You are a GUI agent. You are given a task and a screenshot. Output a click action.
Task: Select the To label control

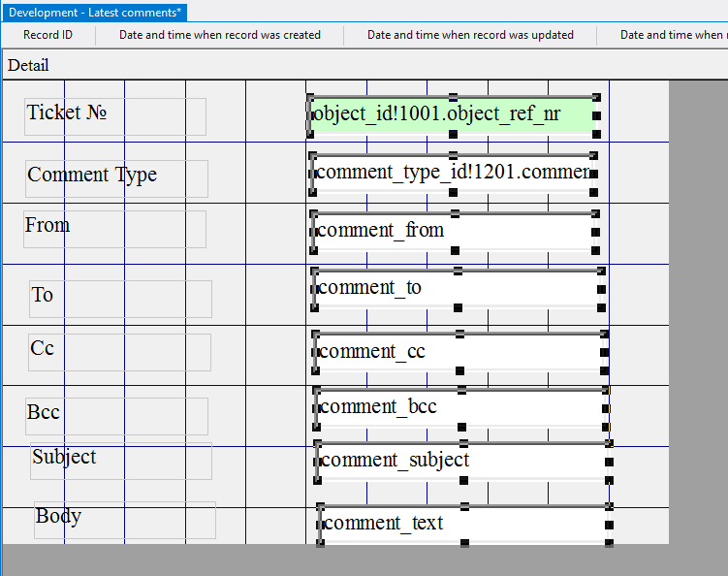click(120, 298)
